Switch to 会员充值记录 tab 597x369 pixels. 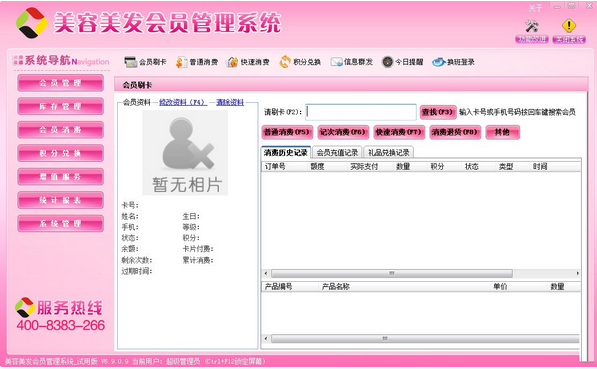point(337,153)
